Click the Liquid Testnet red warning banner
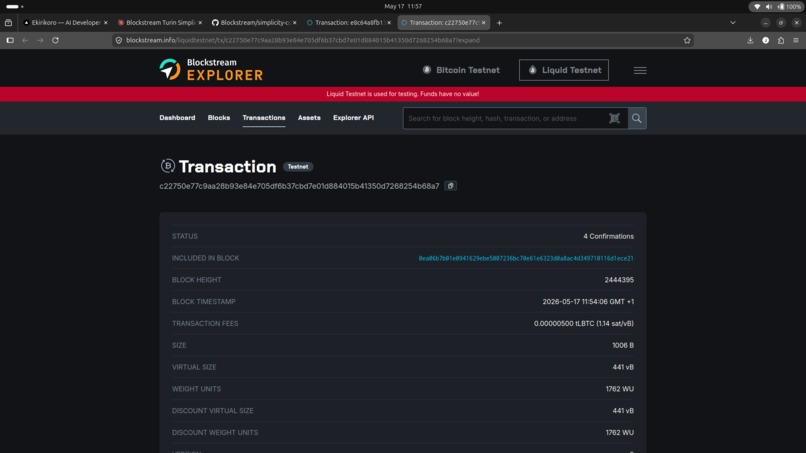This screenshot has height=453, width=806. 403,94
